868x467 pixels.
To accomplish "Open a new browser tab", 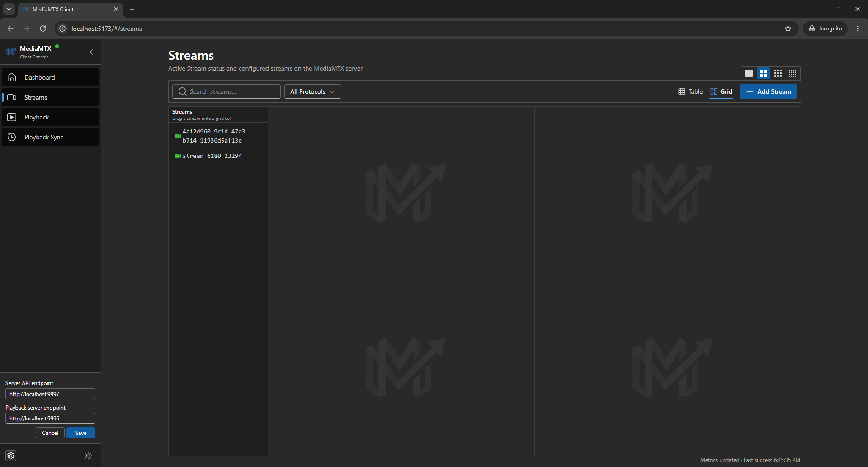I will (x=132, y=9).
